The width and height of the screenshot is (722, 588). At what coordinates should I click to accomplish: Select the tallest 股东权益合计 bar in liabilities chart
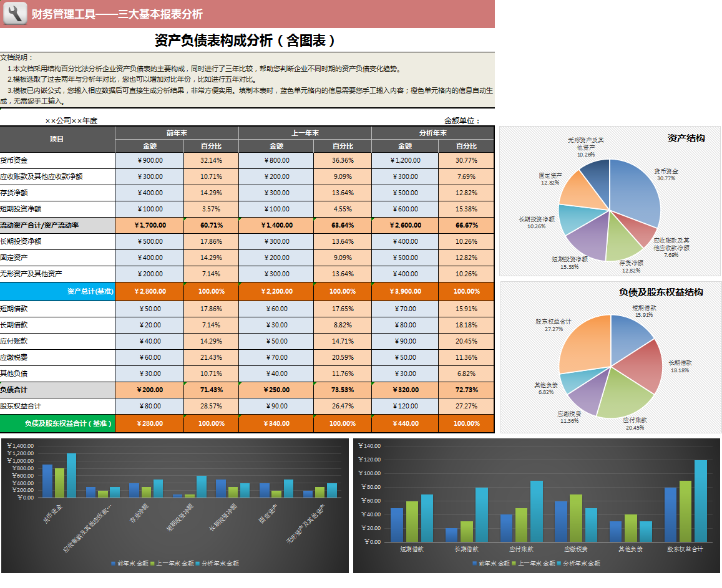[x=700, y=501]
